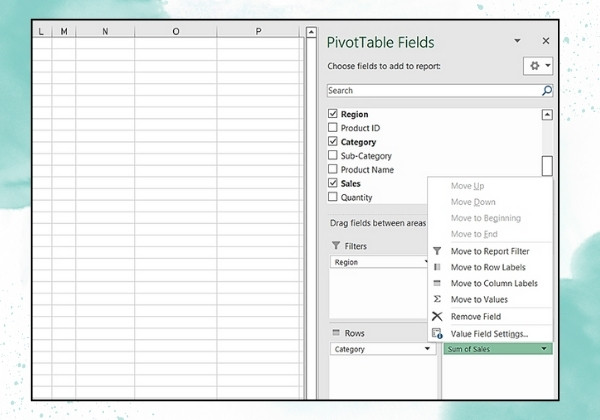Image resolution: width=600 pixels, height=420 pixels.
Task: Click the Filters area heading
Action: click(355, 246)
